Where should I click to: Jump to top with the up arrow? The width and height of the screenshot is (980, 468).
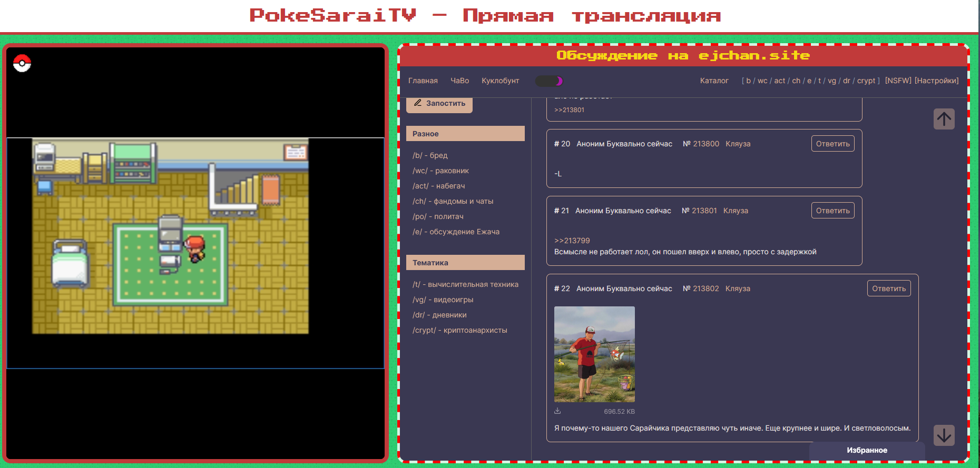tap(944, 119)
